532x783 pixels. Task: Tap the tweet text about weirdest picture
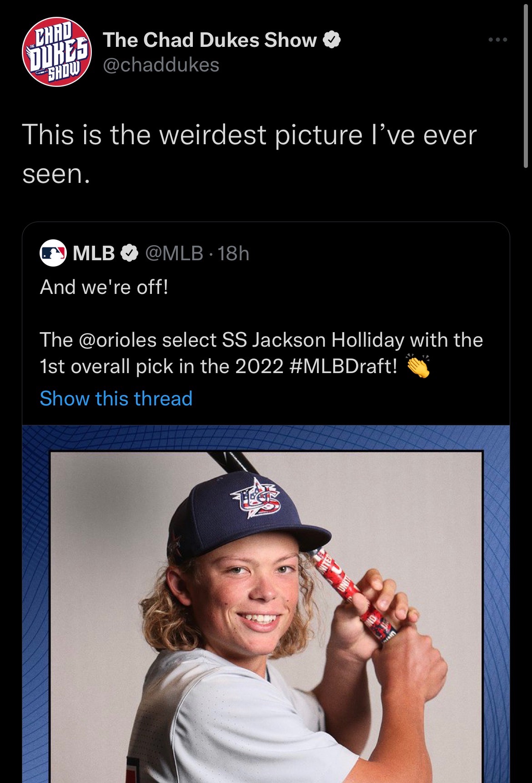tap(250, 154)
